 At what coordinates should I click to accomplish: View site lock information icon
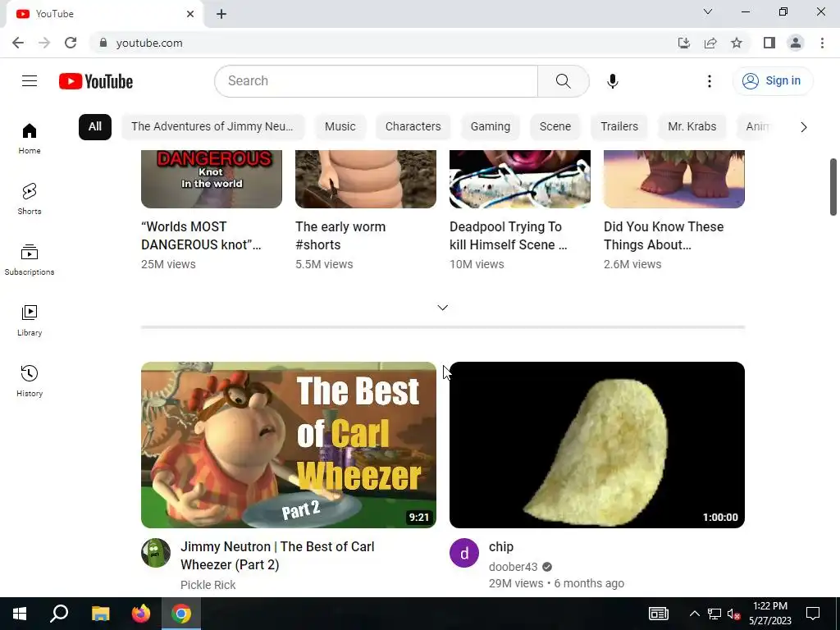pyautogui.click(x=103, y=43)
